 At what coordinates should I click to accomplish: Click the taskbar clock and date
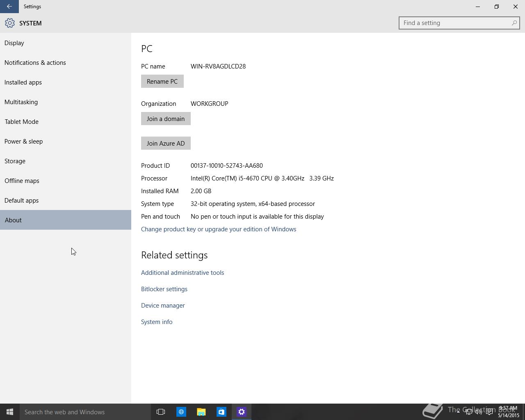point(508,412)
